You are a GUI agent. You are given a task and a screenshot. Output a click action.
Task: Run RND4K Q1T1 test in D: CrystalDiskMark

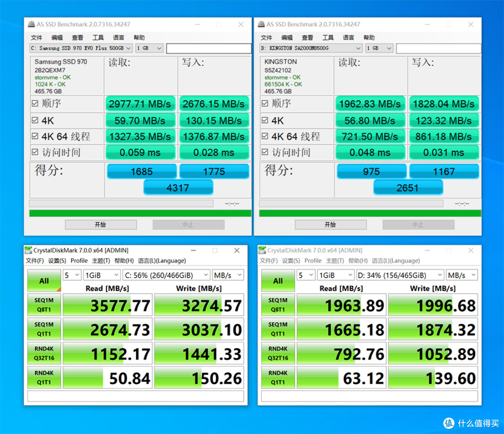click(x=278, y=378)
